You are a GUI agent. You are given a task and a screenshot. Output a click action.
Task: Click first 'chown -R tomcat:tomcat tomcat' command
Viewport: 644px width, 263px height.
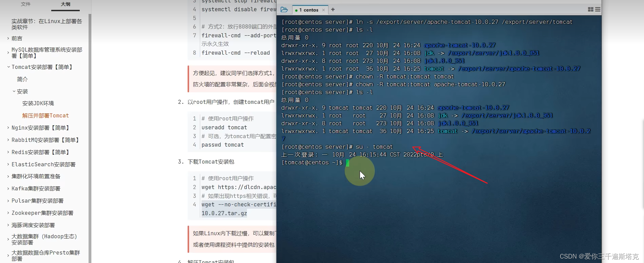[x=405, y=76]
